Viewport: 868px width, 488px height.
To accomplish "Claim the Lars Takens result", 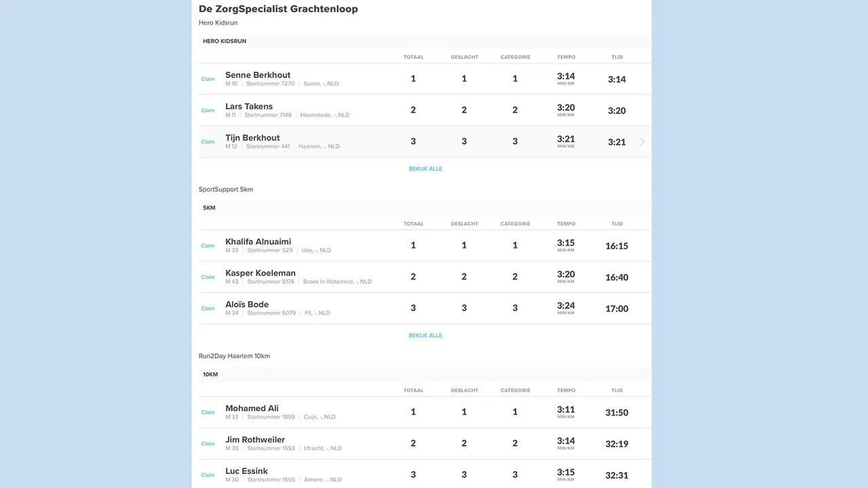I will point(208,110).
